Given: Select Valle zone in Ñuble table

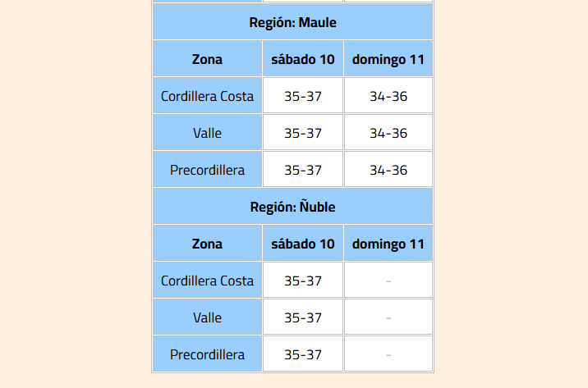Looking at the screenshot, I should pyautogui.click(x=207, y=317).
